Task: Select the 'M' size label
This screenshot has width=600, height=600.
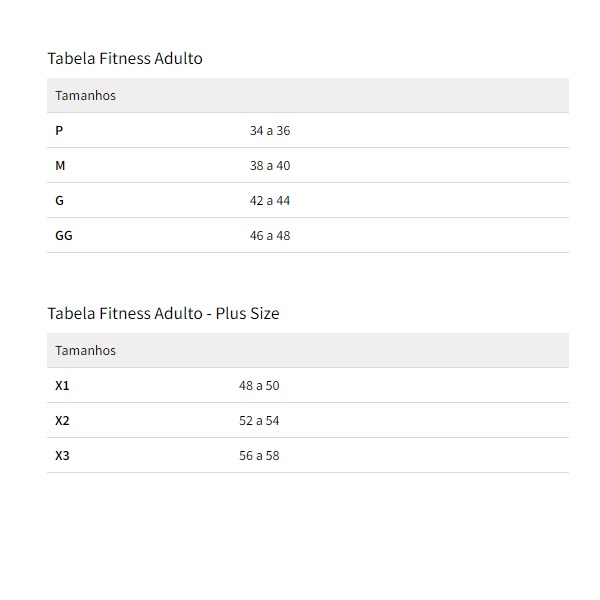Action: tap(60, 166)
